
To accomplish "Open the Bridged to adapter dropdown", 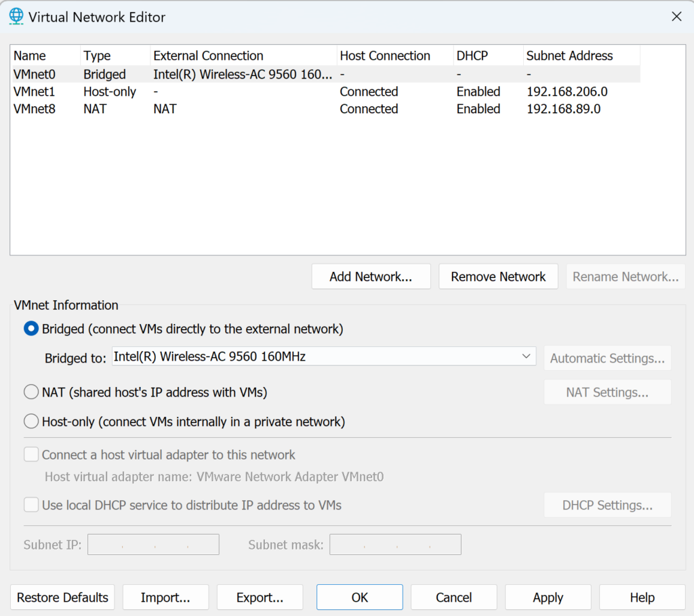I will tap(324, 356).
